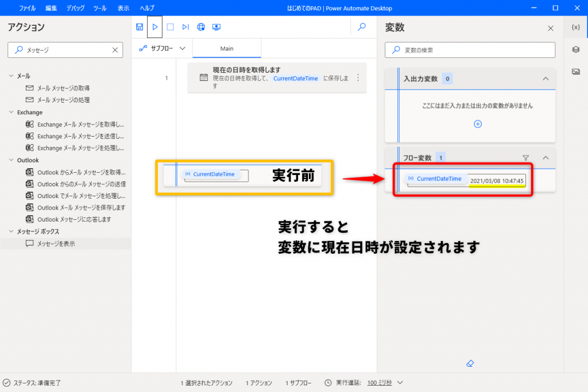Click the 実行遅延 clock icon
Screen dimensions: 588x392
328,383
